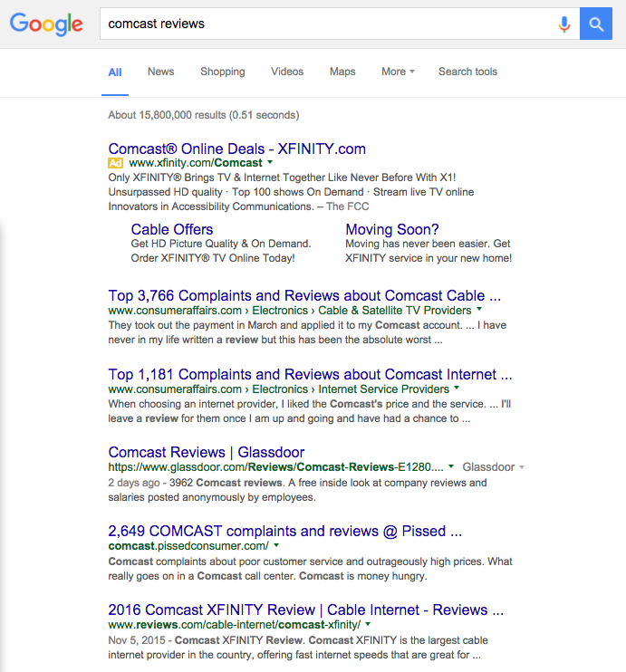Start voice search with the microphone icon

pos(564,24)
